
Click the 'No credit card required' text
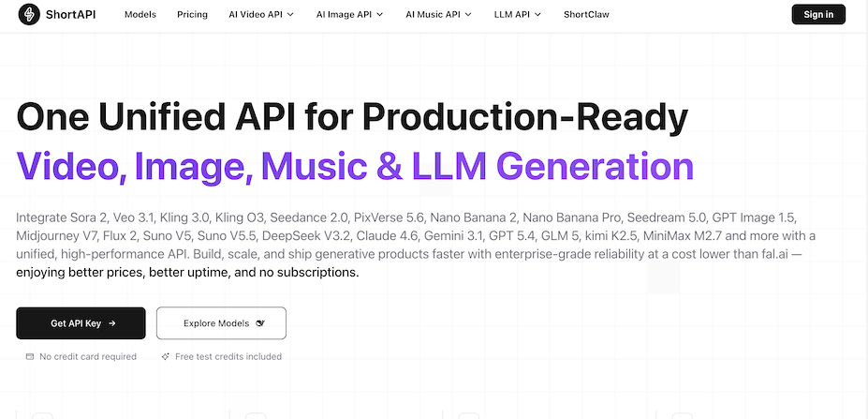[88, 357]
